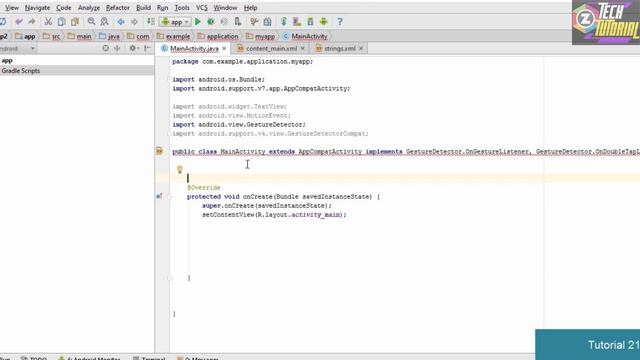This screenshot has height=360, width=640.
Task: Collapse the onCreate method fold marker
Action: coord(170,196)
